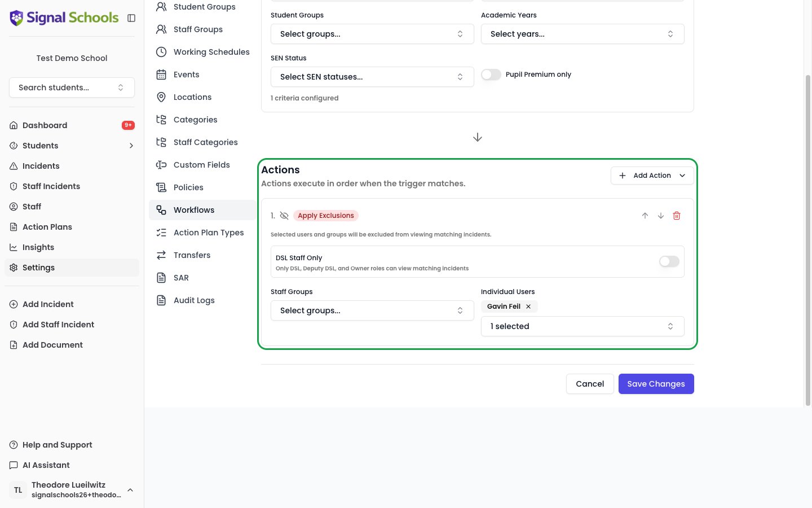Viewport: 812px width, 508px height.
Task: Click the Working Schedules clock icon
Action: [x=161, y=52]
